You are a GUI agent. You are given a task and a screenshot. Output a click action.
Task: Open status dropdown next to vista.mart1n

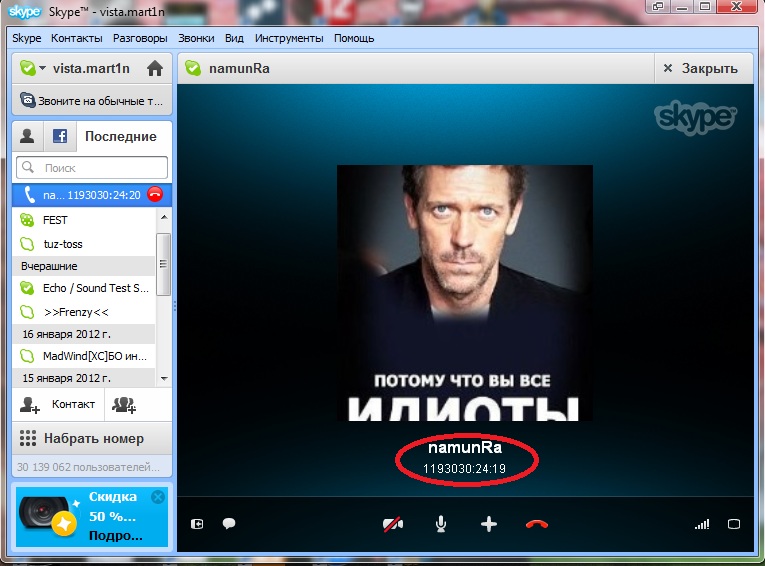pyautogui.click(x=42, y=68)
